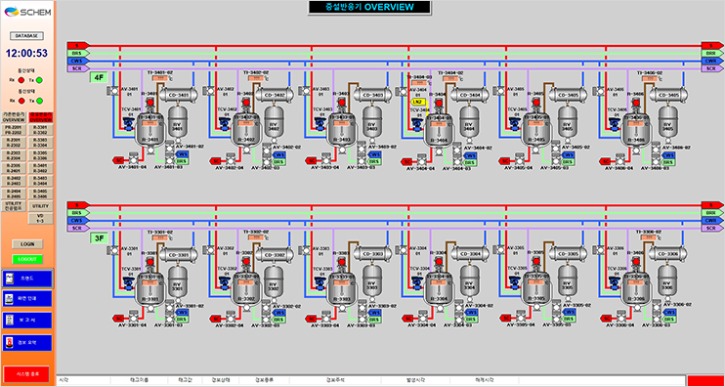Click reactor vessel R-3304

[439, 289]
